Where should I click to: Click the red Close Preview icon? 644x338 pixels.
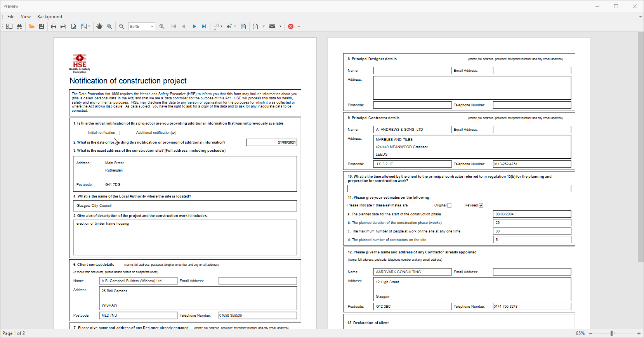pos(291,26)
